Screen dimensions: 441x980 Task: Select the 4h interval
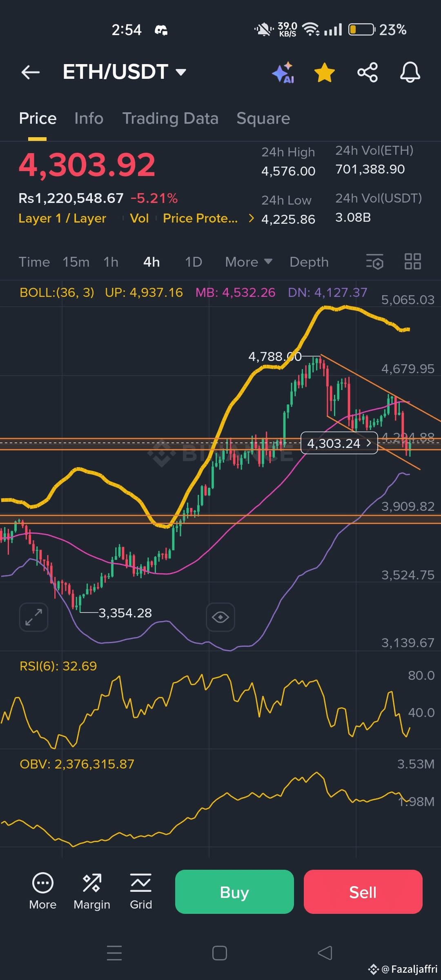point(151,262)
